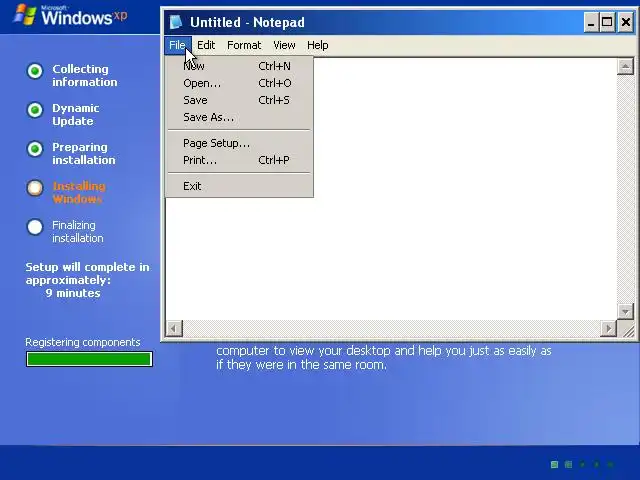Select Open... in the File menu

[x=240, y=83]
